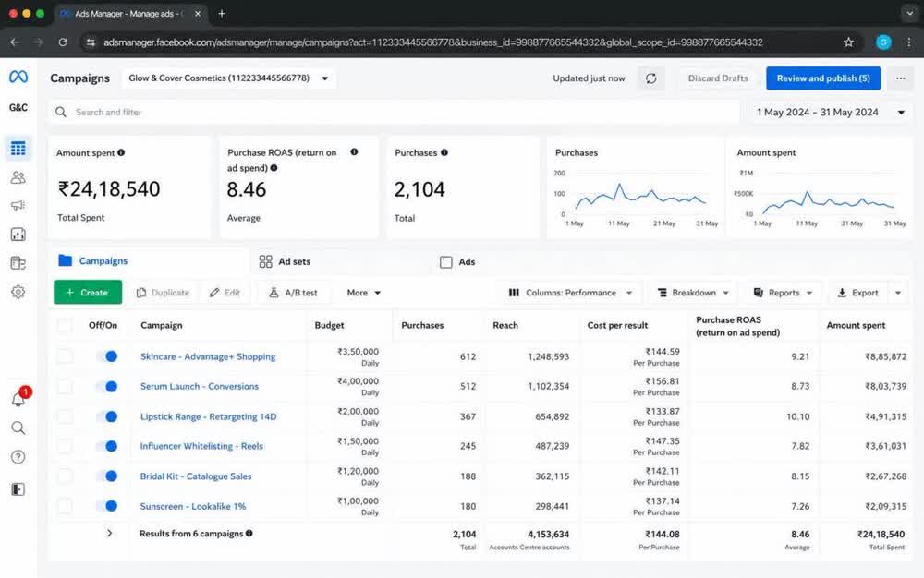
Task: Expand the Results from 6 campaigns row
Action: point(110,534)
